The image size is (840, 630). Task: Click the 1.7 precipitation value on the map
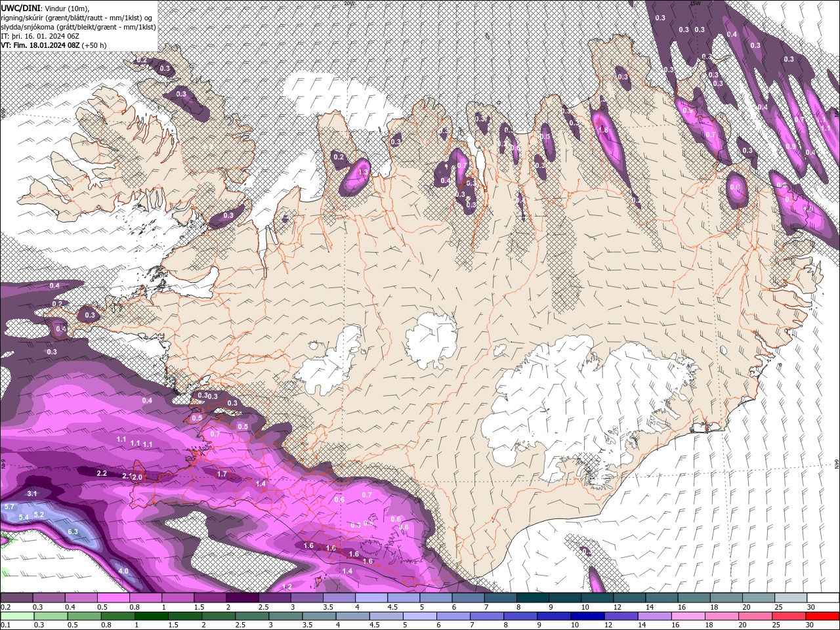[222, 474]
